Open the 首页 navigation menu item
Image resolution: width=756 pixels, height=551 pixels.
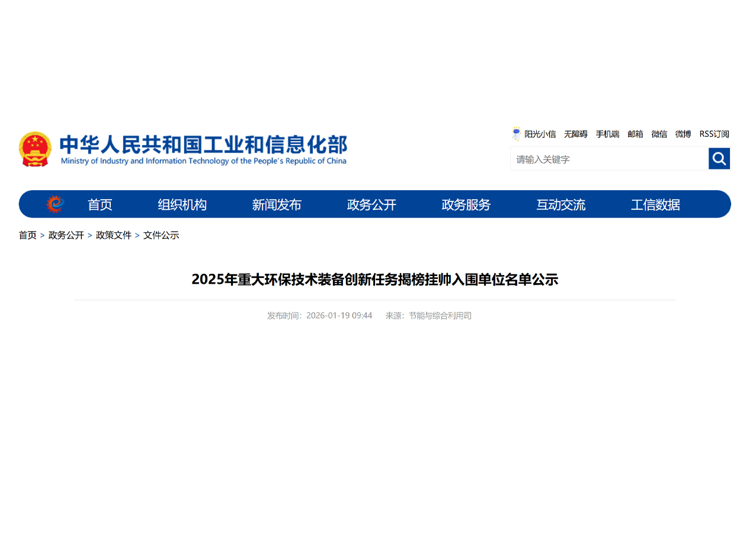[x=100, y=205]
